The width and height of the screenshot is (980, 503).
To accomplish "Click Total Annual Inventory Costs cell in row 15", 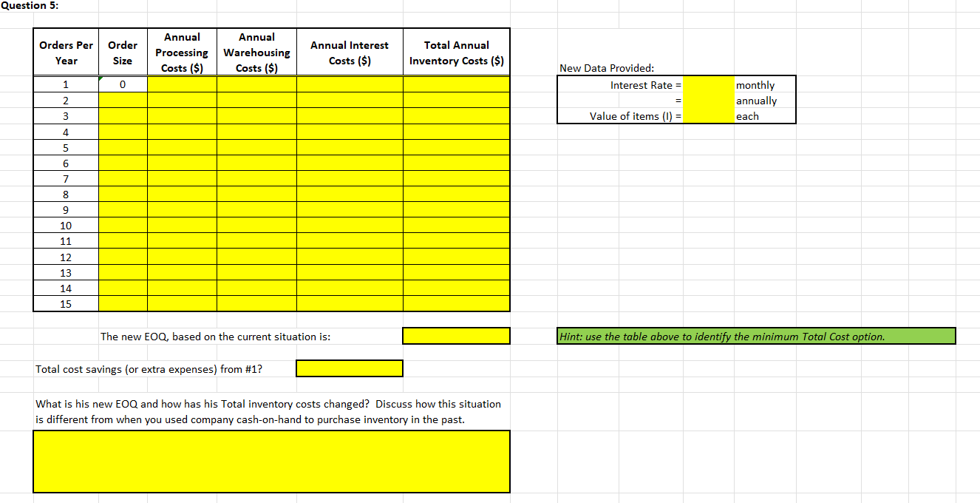I will 457,303.
